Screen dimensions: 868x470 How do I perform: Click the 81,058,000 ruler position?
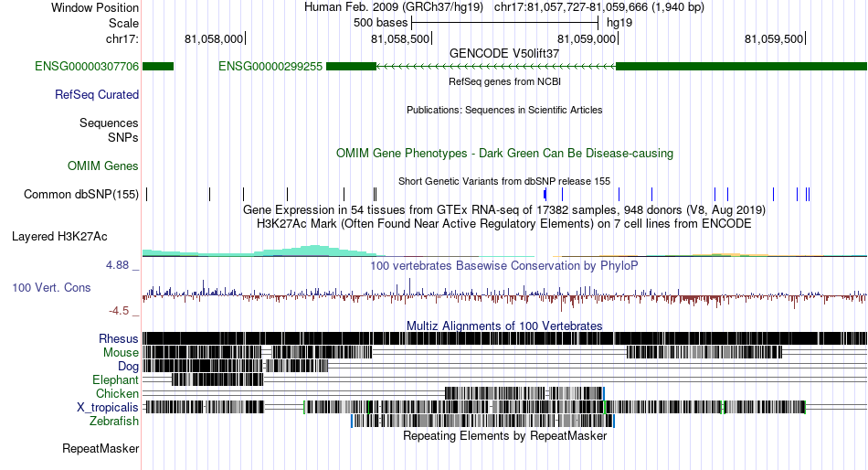tap(214, 38)
